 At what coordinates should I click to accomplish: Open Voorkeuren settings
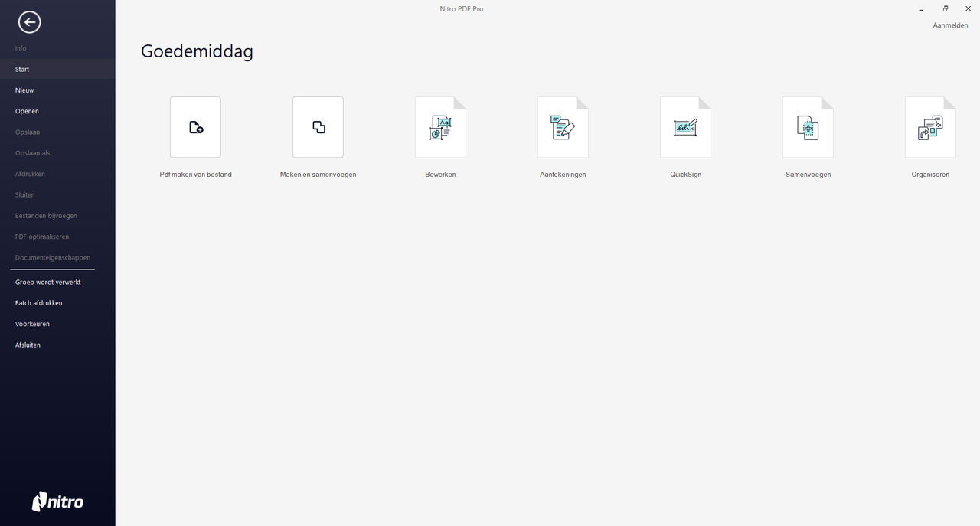57,324
